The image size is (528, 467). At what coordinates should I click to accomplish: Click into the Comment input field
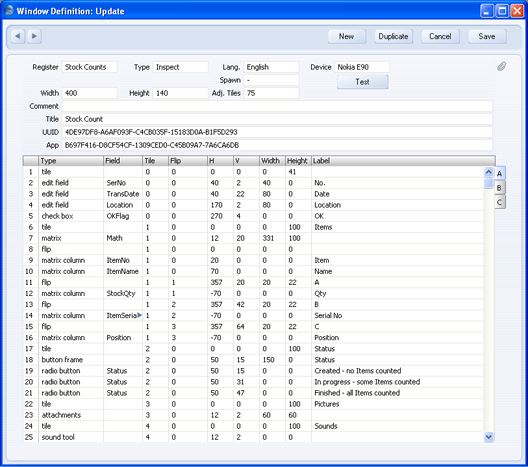277,106
